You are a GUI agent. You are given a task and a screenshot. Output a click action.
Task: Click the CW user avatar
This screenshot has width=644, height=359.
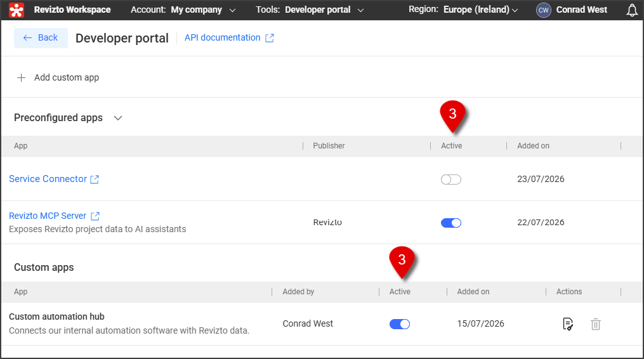(x=543, y=10)
